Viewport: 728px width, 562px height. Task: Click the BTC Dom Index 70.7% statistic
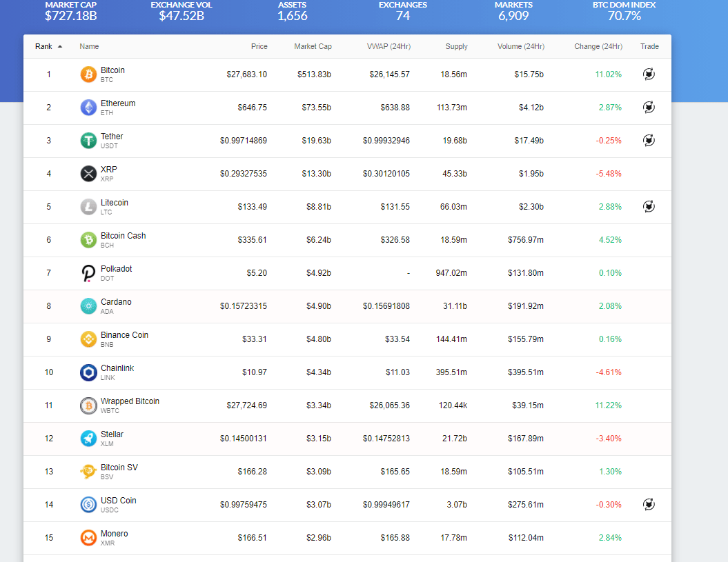[x=624, y=12]
